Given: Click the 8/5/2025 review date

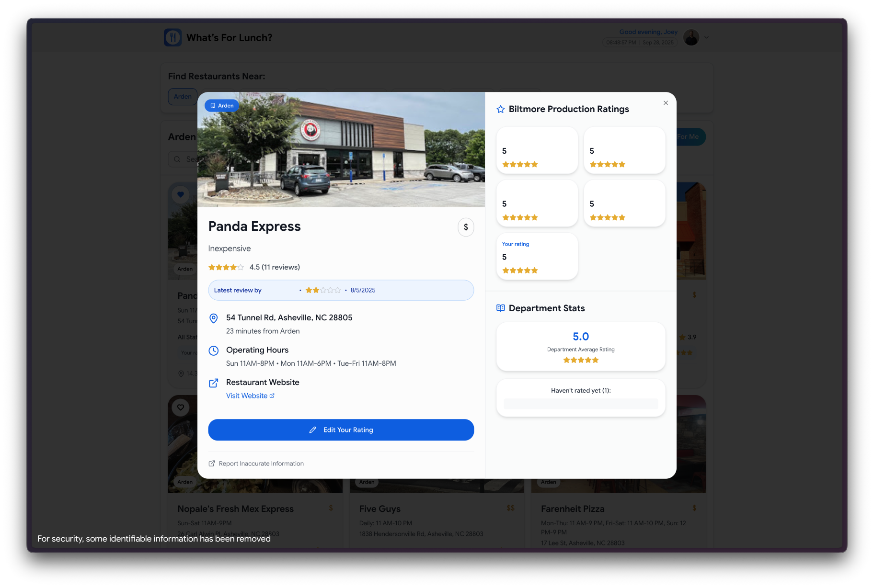Looking at the screenshot, I should coord(363,290).
